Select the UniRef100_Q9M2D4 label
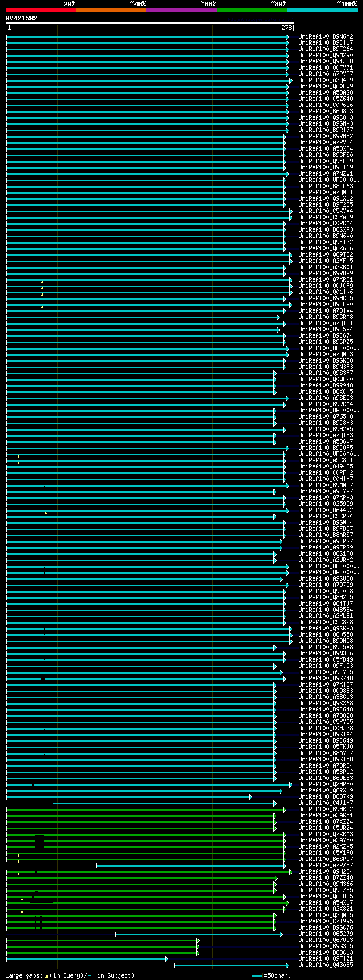 (326, 871)
